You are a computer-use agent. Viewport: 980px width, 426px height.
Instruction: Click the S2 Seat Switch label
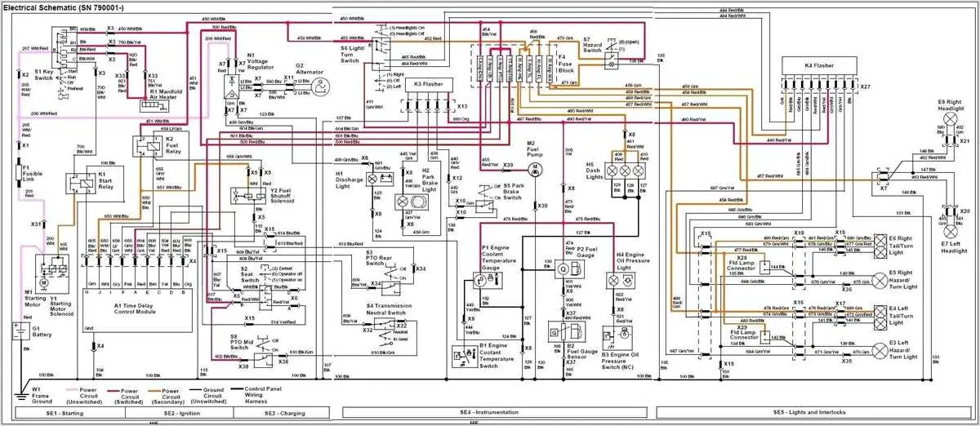tap(248, 275)
